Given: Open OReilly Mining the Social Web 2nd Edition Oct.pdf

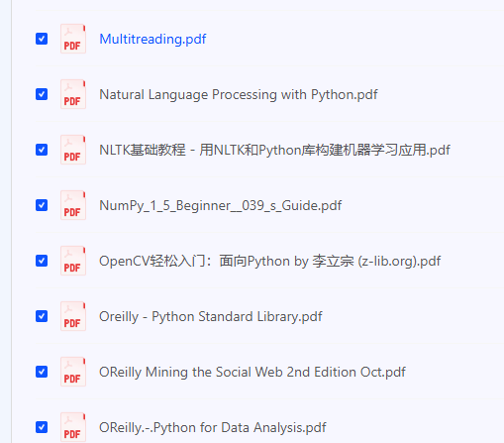Looking at the screenshot, I should click(252, 372).
